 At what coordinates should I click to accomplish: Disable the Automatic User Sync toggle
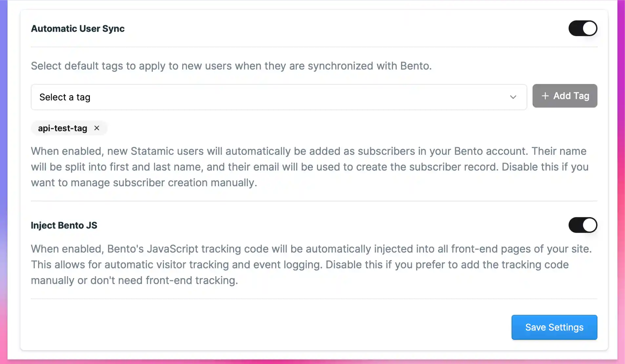point(583,28)
